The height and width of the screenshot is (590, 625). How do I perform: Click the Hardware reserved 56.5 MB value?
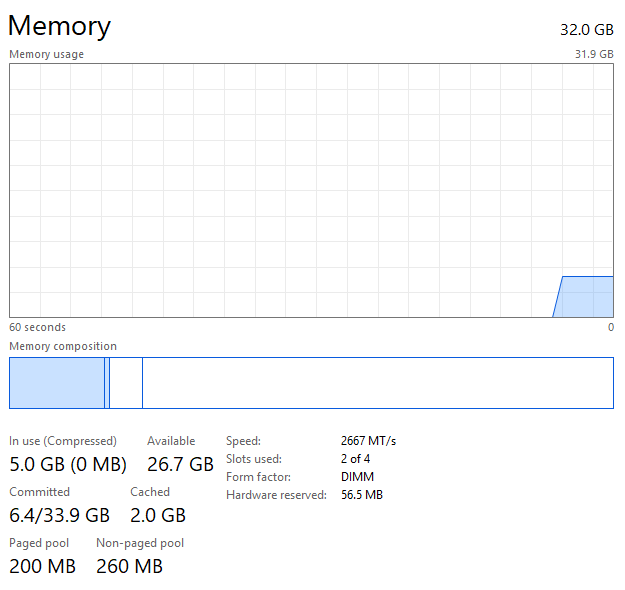click(x=362, y=494)
